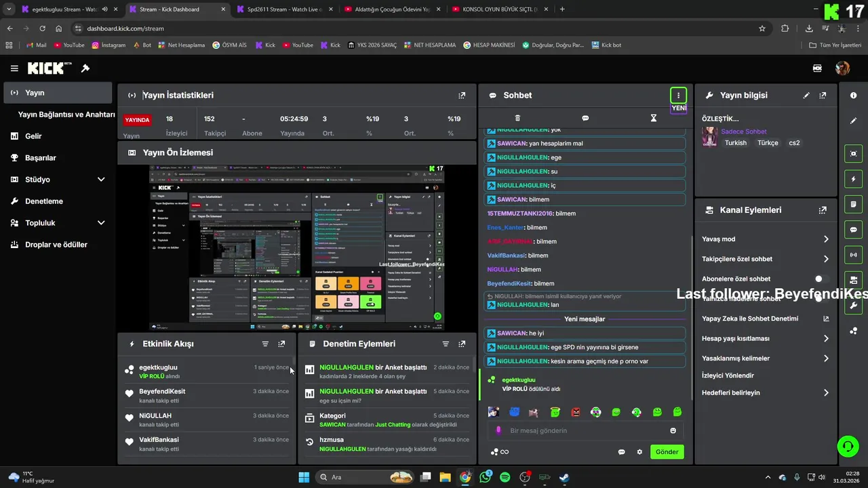This screenshot has height=488, width=868.
Task: Edit stream info with the pencil icon
Action: [x=806, y=96]
